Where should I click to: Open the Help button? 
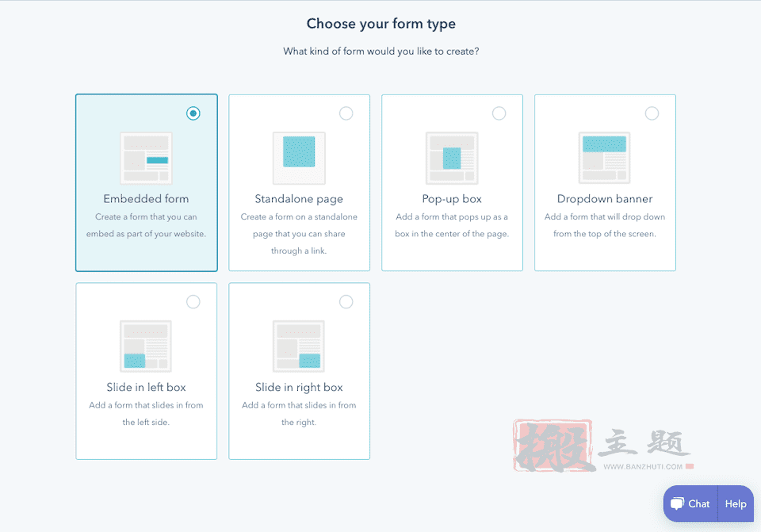pos(736,503)
